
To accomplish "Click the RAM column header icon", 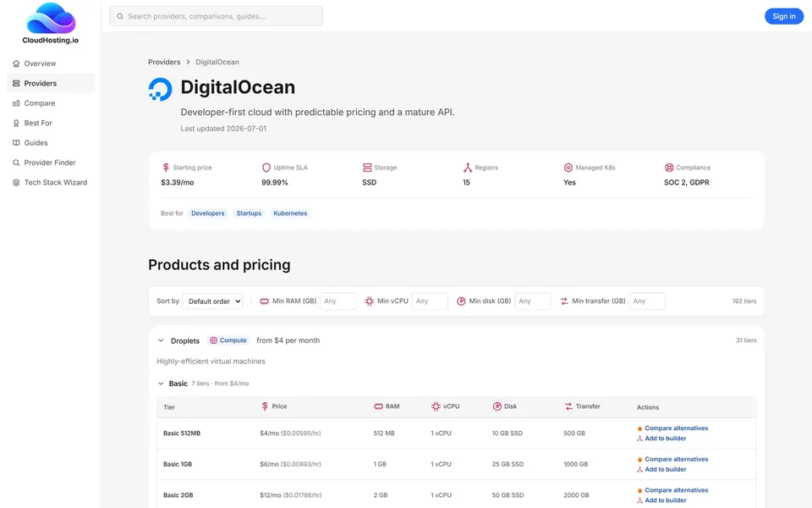I will click(x=379, y=406).
